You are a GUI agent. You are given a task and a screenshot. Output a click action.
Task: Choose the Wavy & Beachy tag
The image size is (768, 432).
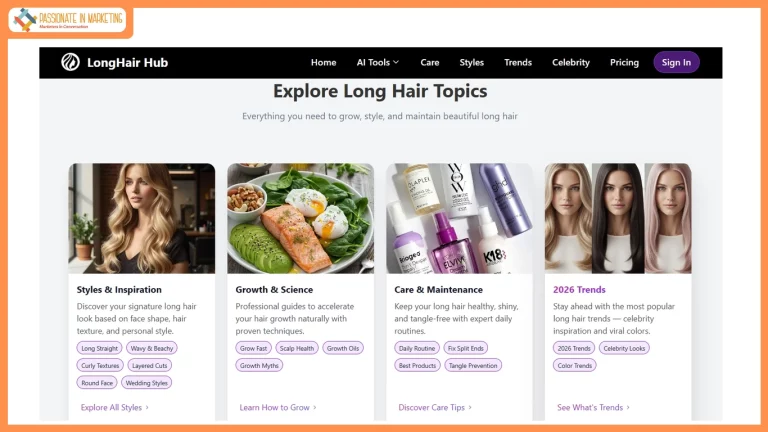coord(151,348)
